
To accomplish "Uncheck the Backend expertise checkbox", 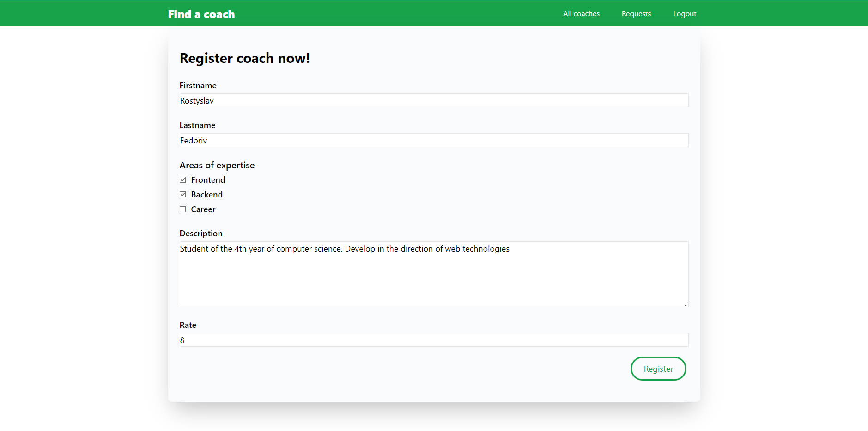I will (x=182, y=194).
